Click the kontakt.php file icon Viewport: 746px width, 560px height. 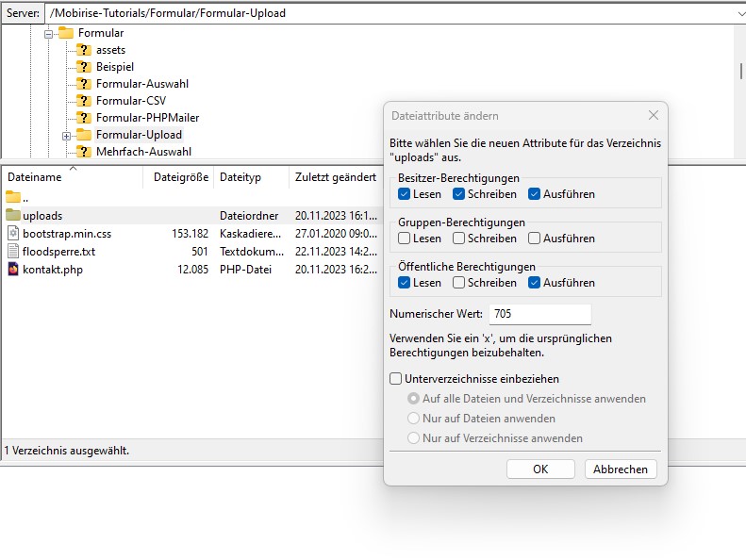click(13, 270)
